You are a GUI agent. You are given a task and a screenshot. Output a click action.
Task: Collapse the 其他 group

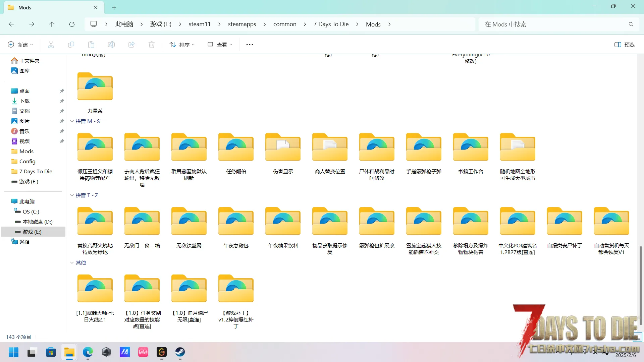(x=72, y=263)
